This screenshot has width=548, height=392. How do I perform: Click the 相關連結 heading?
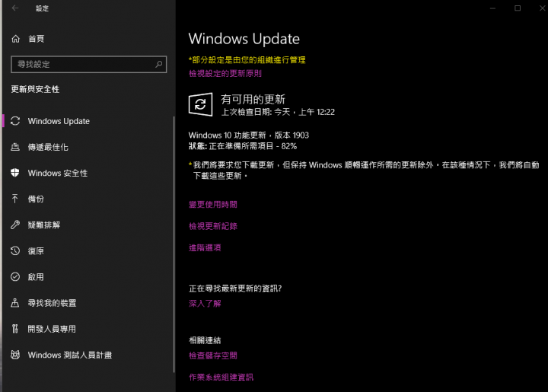click(205, 340)
